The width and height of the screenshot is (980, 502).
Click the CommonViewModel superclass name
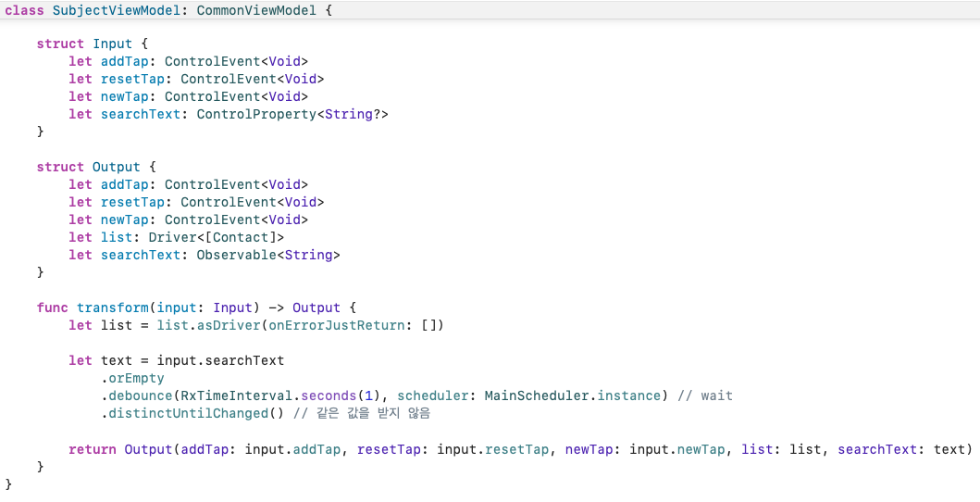click(x=257, y=10)
